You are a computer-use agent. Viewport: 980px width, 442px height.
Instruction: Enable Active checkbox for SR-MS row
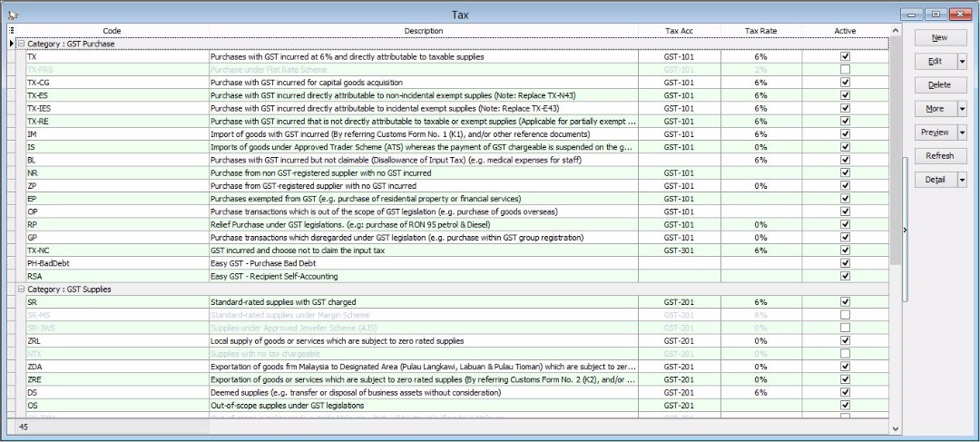tap(846, 314)
